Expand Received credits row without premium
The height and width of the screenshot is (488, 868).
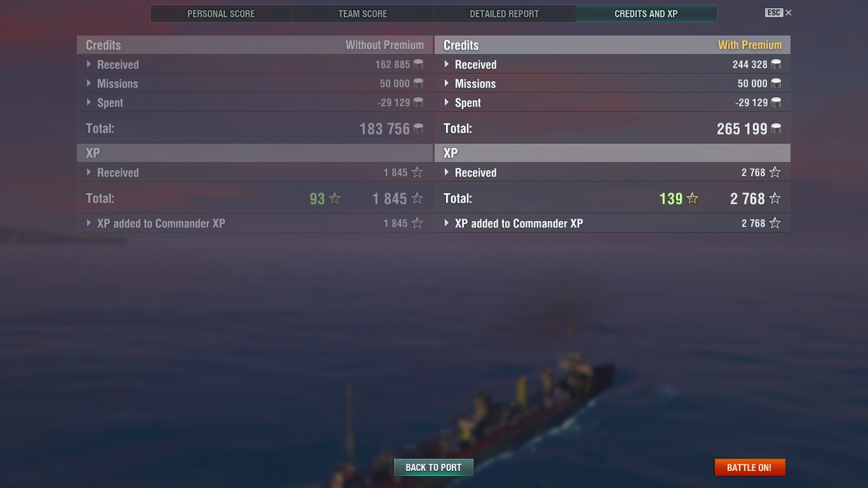(x=89, y=64)
